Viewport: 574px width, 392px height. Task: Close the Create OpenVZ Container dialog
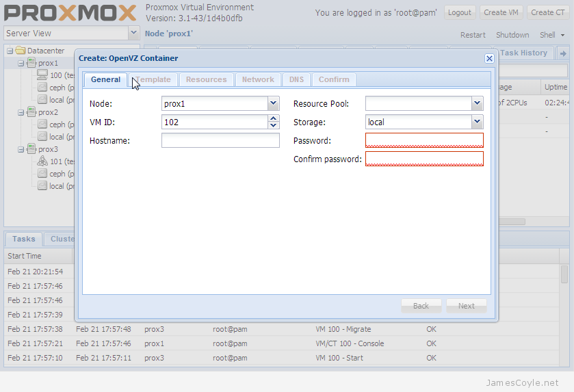(x=489, y=59)
